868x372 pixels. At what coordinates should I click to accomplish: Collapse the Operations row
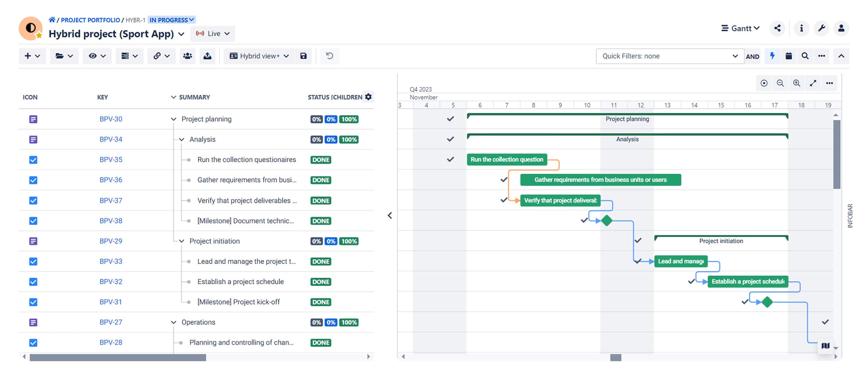[174, 322]
